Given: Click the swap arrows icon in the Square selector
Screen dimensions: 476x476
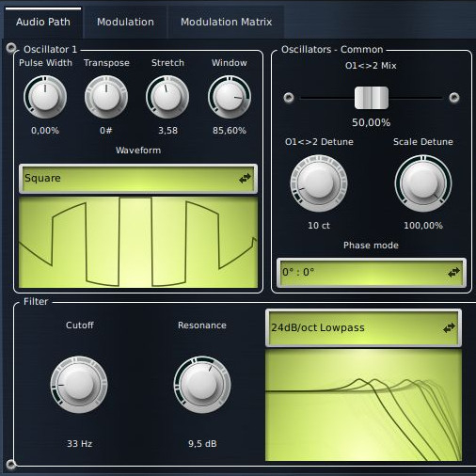Looking at the screenshot, I should click(245, 178).
